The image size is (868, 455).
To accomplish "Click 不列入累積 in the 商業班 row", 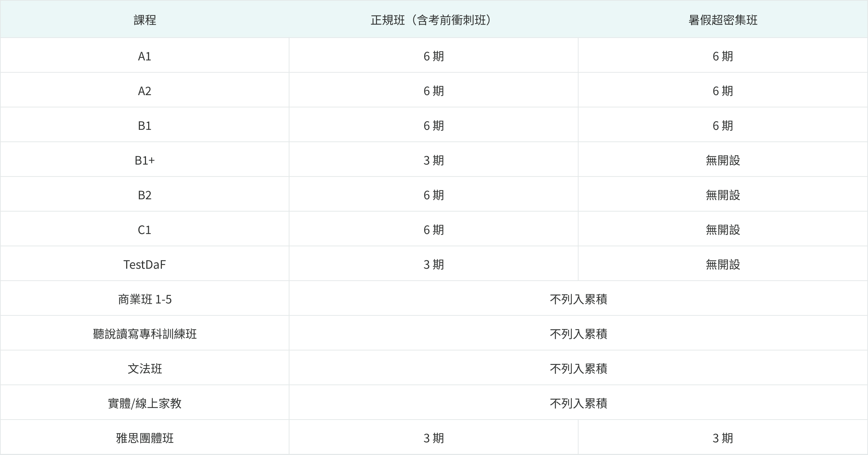I will [578, 299].
